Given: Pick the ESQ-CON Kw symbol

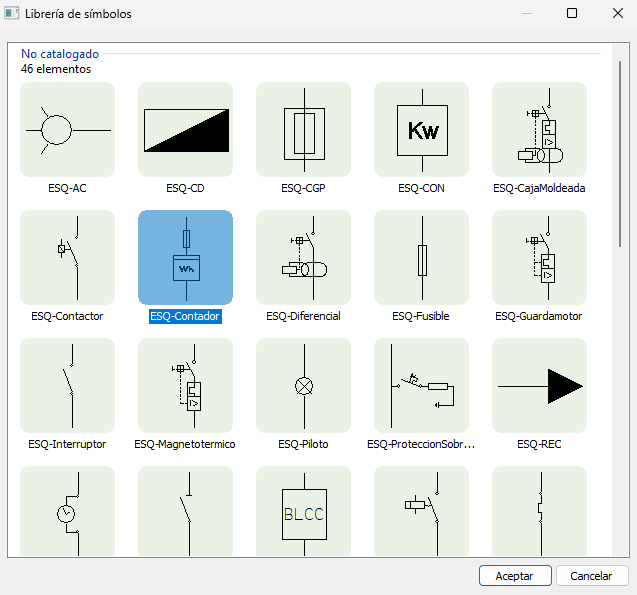Looking at the screenshot, I should click(x=422, y=130).
